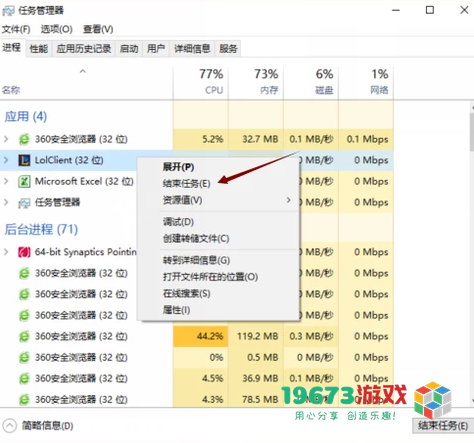The width and height of the screenshot is (474, 443).
Task: Open the 查看(V) menu
Action: [x=98, y=29]
